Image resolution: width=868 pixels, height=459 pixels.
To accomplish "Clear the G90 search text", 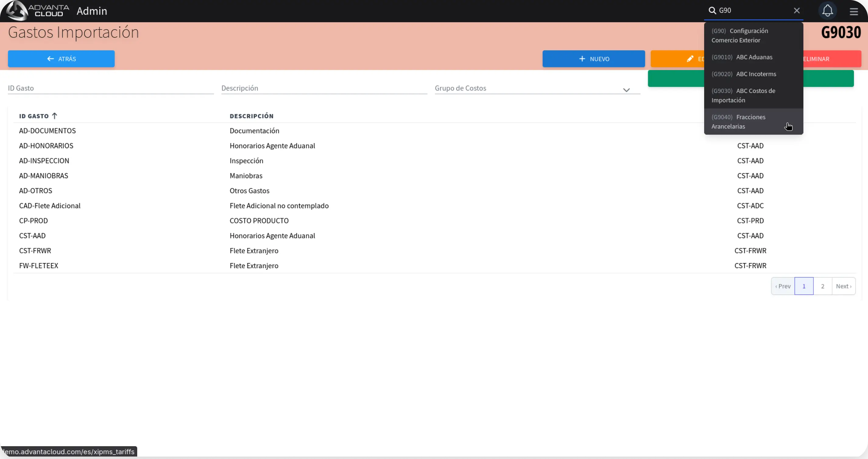I will click(x=796, y=10).
